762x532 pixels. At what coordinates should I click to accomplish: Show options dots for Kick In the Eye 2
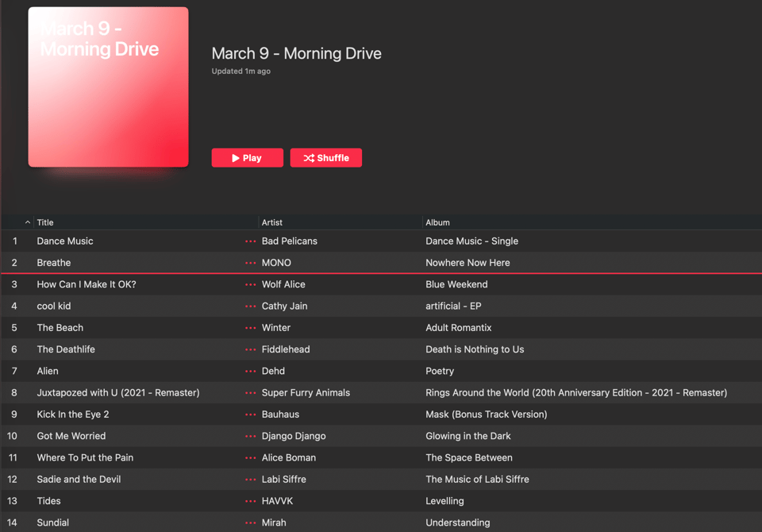coord(251,414)
